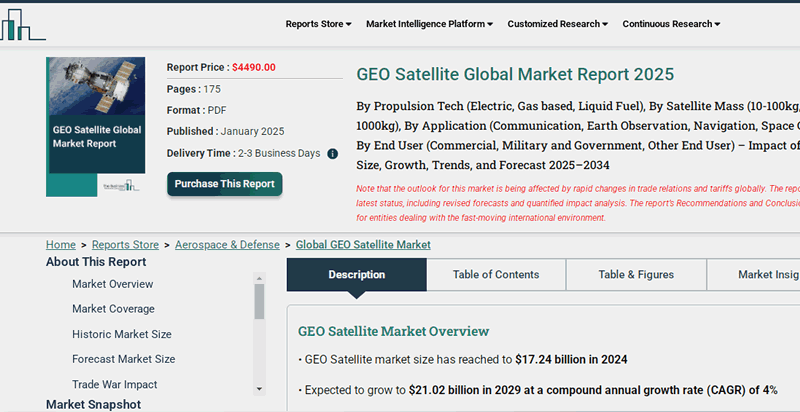800x412 pixels.
Task: Click the Global GEO Satellite Market breadcrumb
Action: point(363,245)
